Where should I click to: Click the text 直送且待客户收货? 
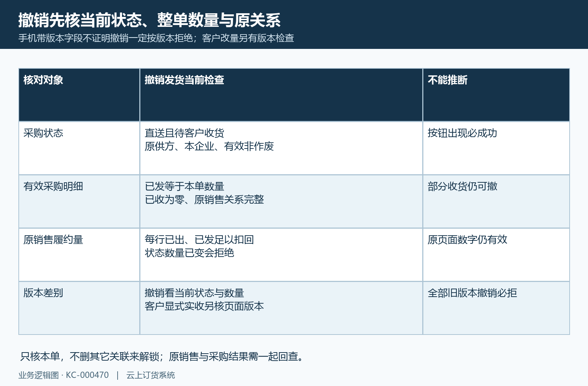coord(184,133)
